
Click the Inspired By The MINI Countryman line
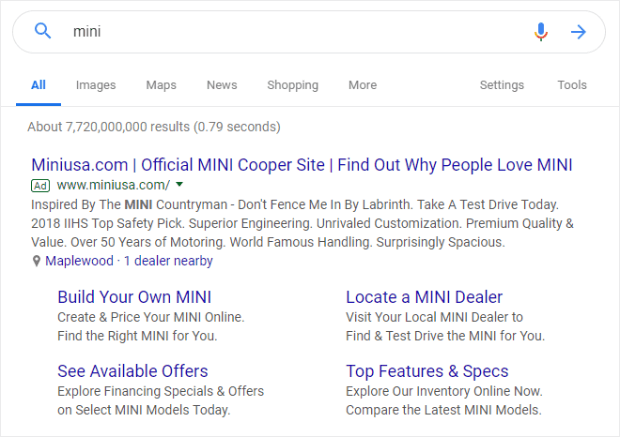coord(295,204)
